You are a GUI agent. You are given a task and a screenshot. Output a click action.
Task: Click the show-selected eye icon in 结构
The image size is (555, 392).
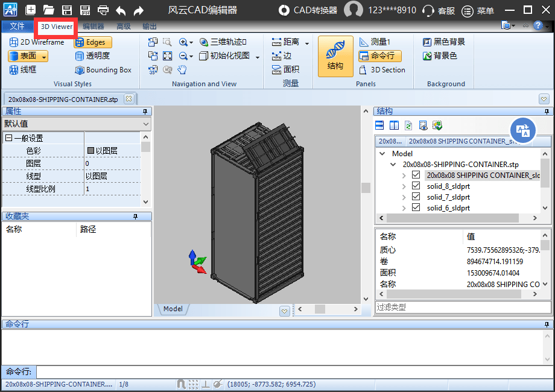coord(423,125)
